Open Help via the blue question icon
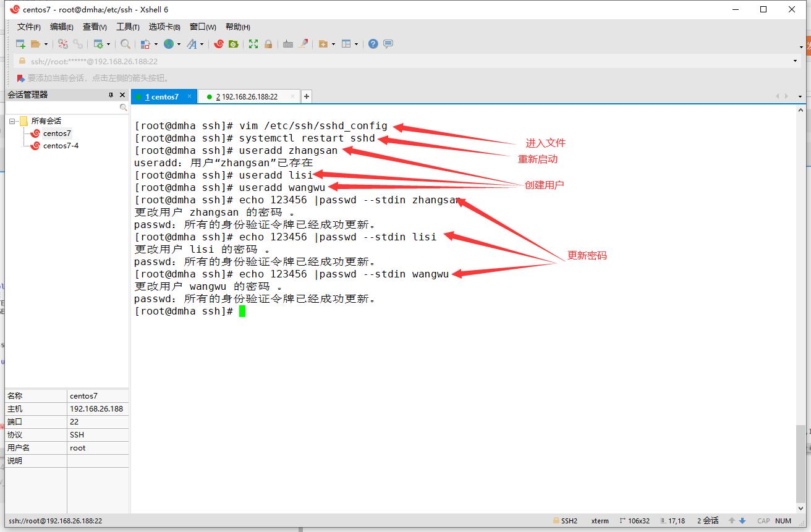 373,44
